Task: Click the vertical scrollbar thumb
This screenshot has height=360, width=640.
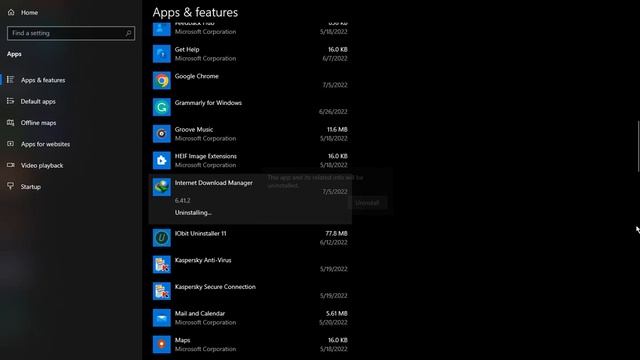Action: 638,146
